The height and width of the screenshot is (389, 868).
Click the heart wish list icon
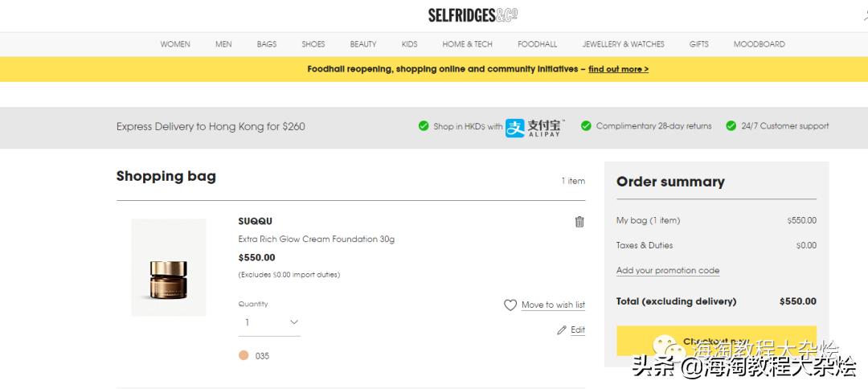click(510, 305)
